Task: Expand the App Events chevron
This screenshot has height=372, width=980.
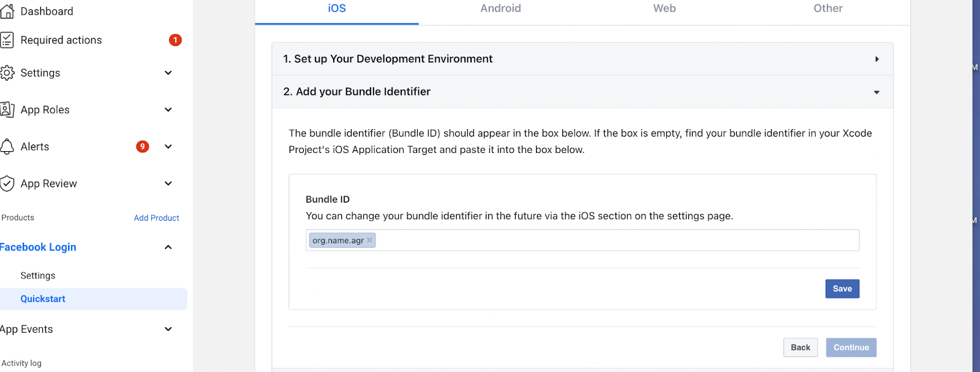Action: (168, 329)
